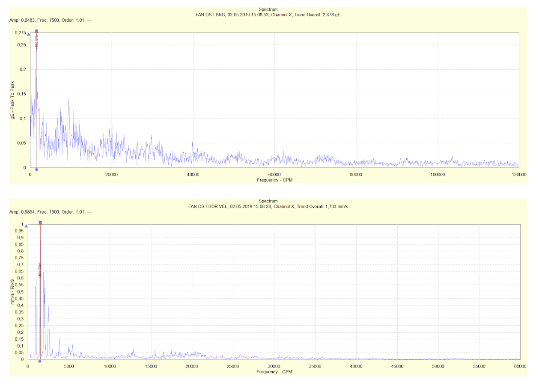Screen dimensions: 542x392
Task: Click the 120000 tick on BRG frequency axis
Action: click(x=518, y=175)
